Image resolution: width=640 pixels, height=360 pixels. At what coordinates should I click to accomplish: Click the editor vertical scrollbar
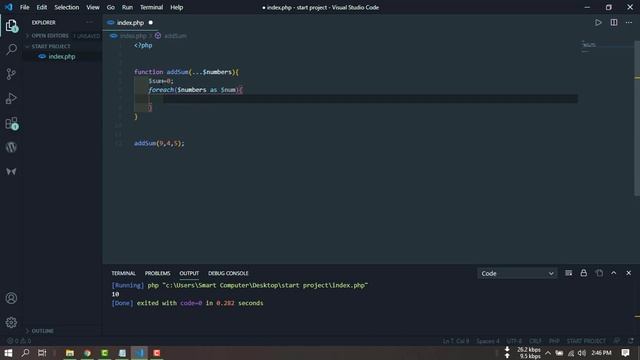coord(637,118)
